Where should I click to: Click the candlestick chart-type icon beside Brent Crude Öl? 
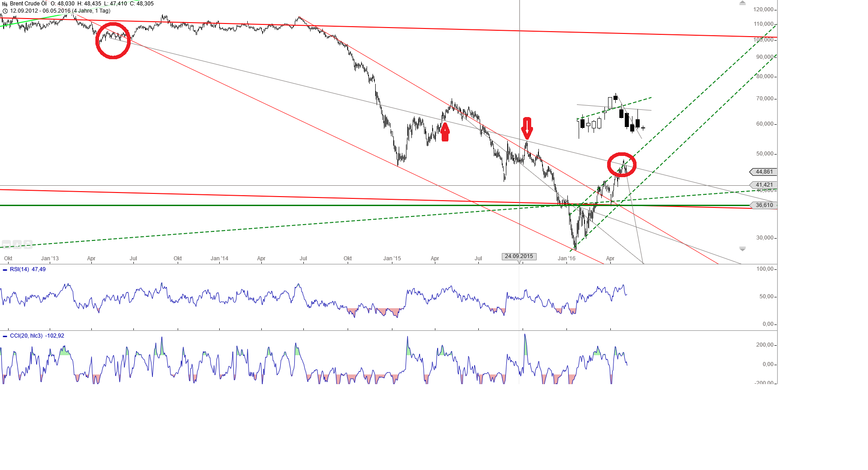coord(5,4)
